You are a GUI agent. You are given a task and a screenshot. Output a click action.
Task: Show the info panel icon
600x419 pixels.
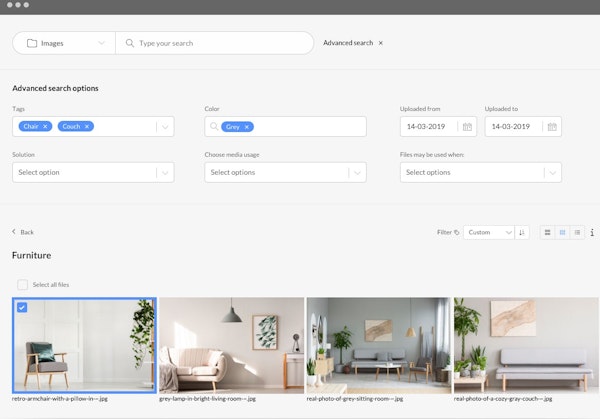[x=592, y=232]
